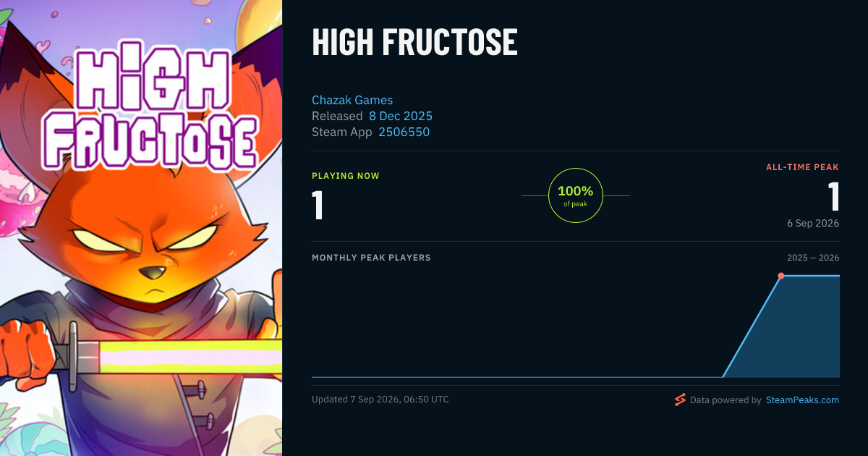Click the Monthly Peak Players heading

(371, 258)
